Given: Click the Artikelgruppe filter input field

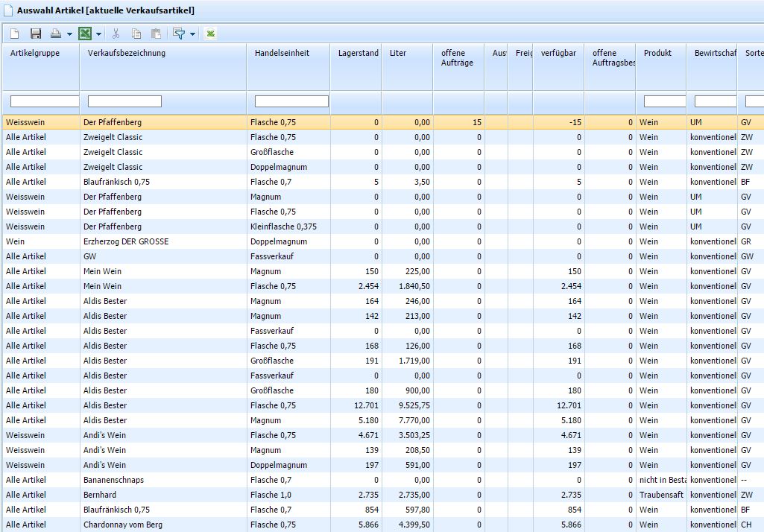Looking at the screenshot, I should point(45,101).
